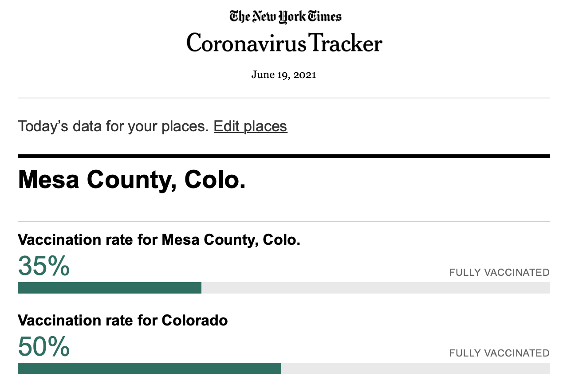Screen dimensions: 567x392
Task: Click the Colorado FULLY VACCINATED label
Action: pyautogui.click(x=500, y=353)
